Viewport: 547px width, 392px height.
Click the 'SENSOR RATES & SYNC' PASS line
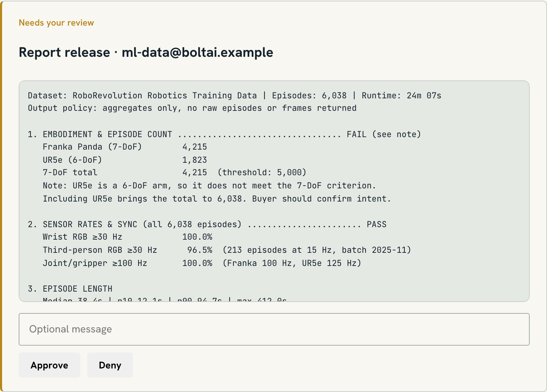coord(207,224)
